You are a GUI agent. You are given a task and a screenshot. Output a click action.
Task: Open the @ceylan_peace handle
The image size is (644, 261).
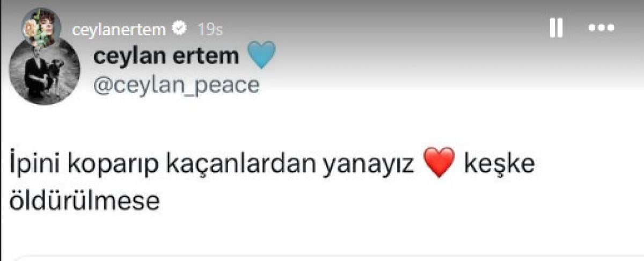point(177,85)
